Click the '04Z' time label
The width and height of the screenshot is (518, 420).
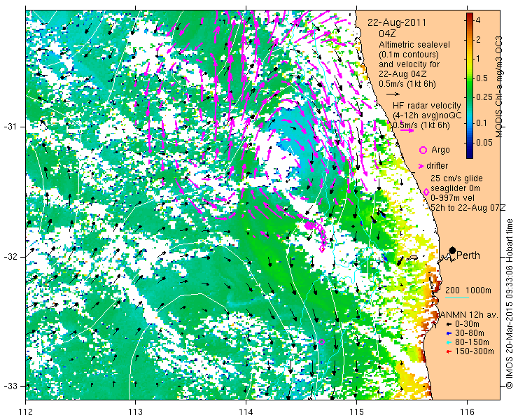coord(387,34)
